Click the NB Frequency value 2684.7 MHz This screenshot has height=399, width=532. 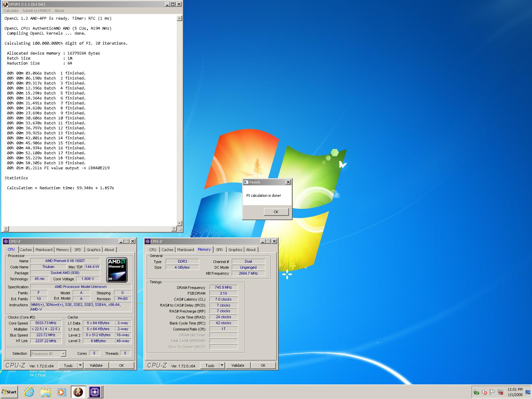[x=248, y=273]
